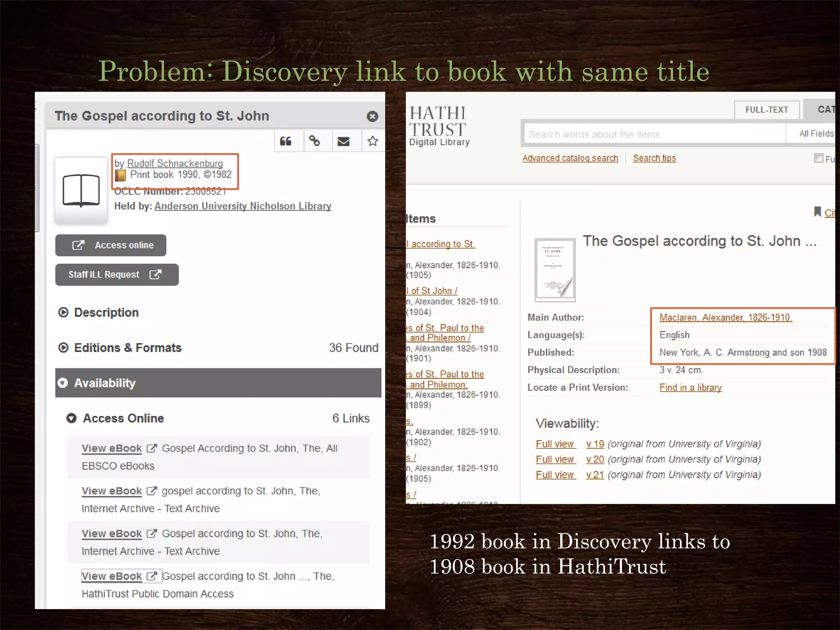This screenshot has width=840, height=630.
Task: Open Full view link for v.19
Action: [x=556, y=444]
